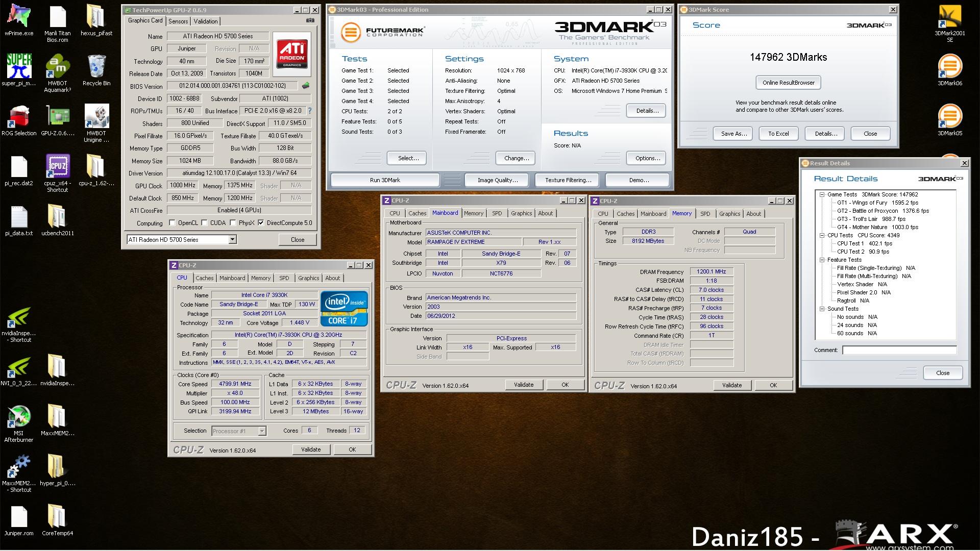Click To Excel button
The height and width of the screenshot is (551, 980).
778,134
